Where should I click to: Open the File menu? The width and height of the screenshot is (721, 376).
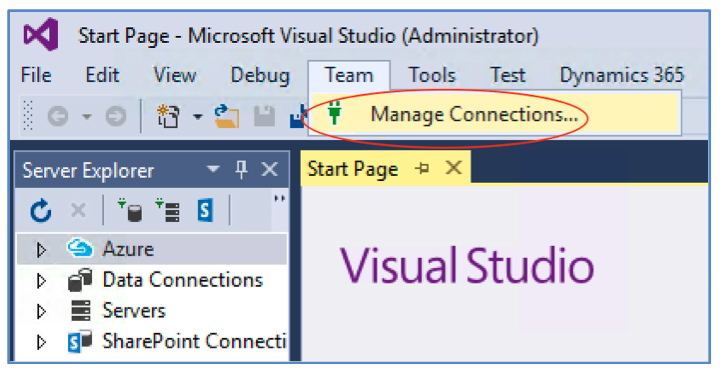[x=36, y=75]
